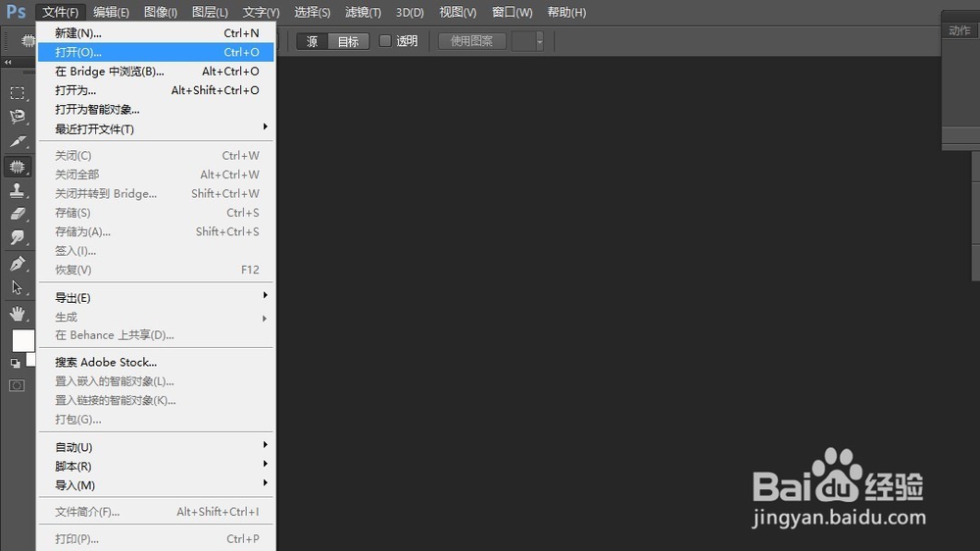Open the 图像(I) menu
980x551 pixels.
point(161,12)
